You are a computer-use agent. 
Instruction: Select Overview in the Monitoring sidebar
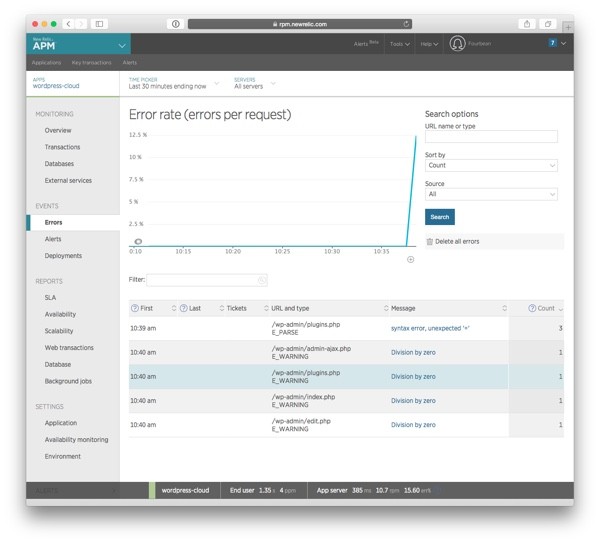pos(58,130)
